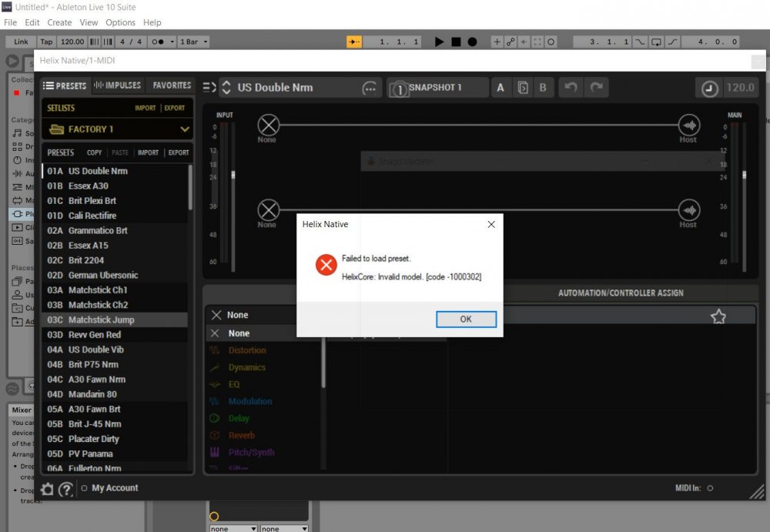
Task: Click the lower path None input block
Action: coord(268,210)
